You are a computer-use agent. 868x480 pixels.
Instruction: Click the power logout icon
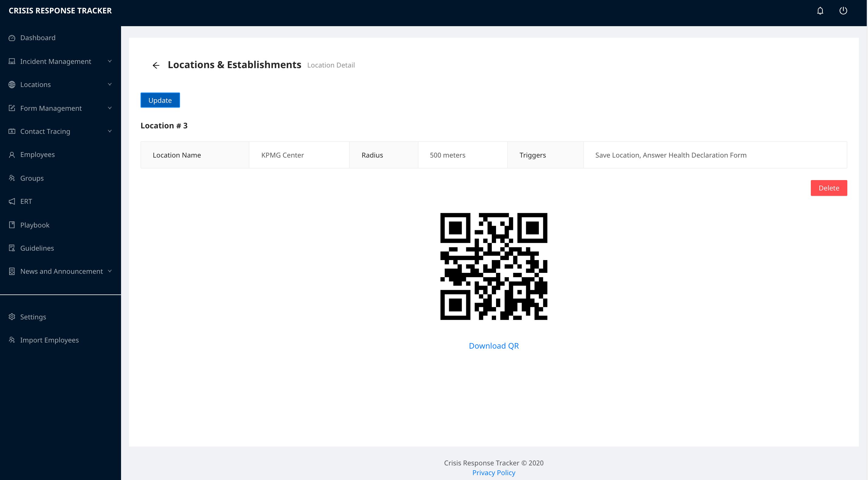843,11
